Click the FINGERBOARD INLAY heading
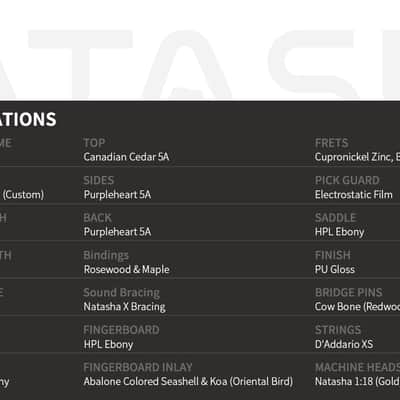Image resolution: width=400 pixels, height=400 pixels. click(138, 367)
